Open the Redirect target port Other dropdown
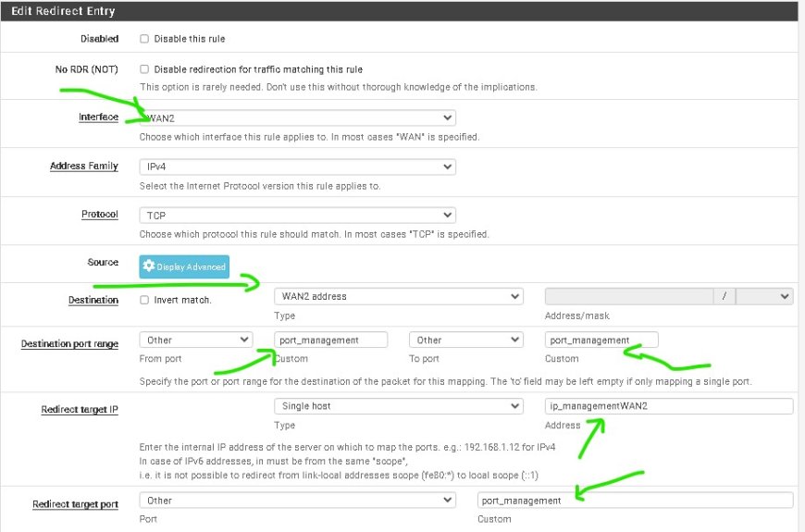805x532 pixels. (297, 501)
